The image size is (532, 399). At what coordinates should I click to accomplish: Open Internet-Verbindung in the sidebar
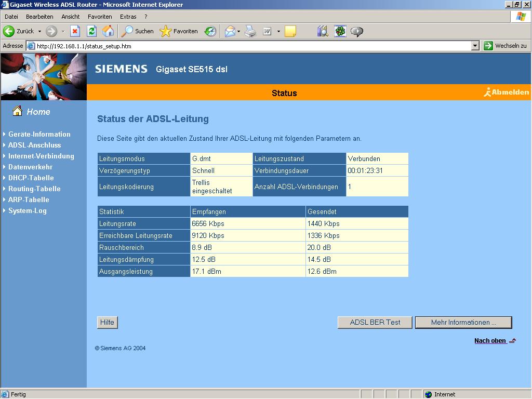(41, 156)
